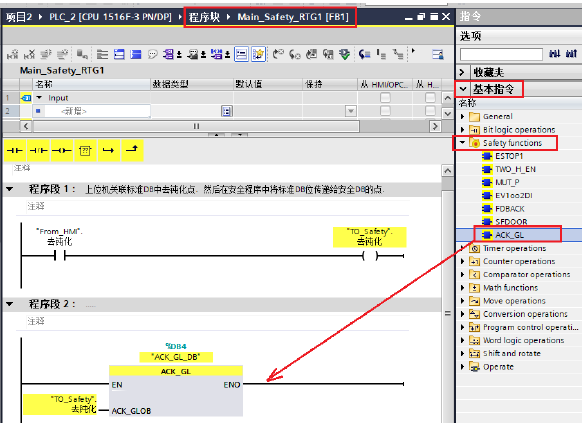The width and height of the screenshot is (585, 427).
Task: Toggle HMI/OPC checkbox for Input row
Action: (x=385, y=98)
